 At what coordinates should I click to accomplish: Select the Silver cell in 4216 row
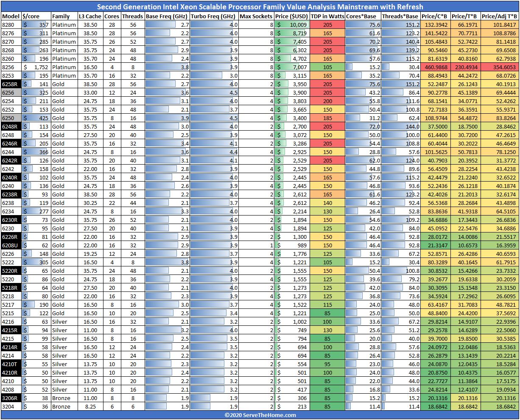point(64,322)
